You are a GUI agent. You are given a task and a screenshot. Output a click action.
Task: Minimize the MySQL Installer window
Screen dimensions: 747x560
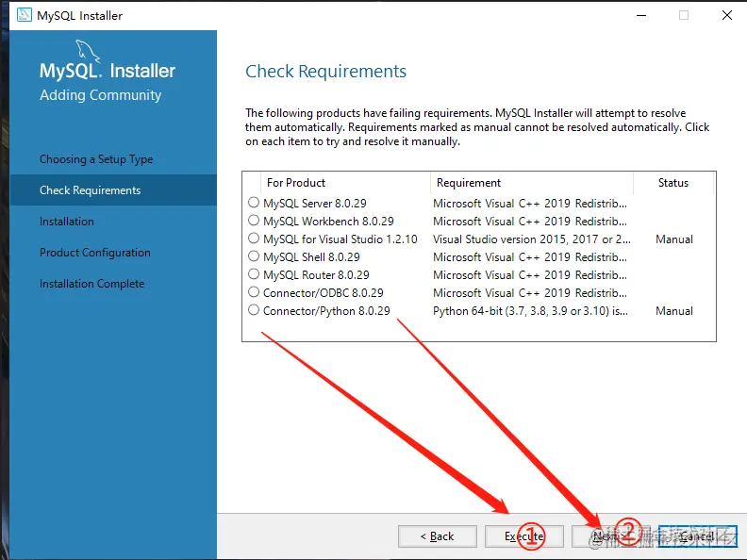pos(641,15)
